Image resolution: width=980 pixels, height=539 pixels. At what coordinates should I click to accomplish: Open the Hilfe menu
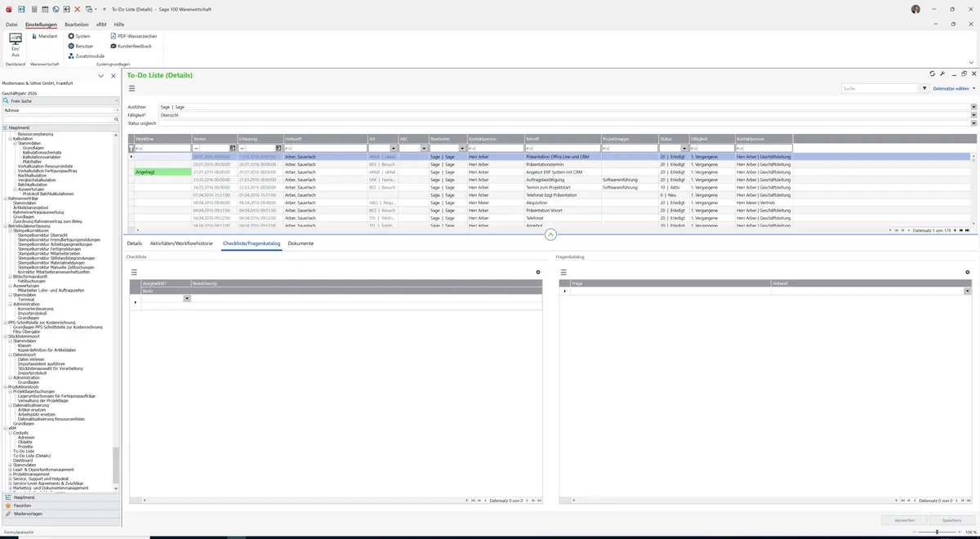click(x=119, y=24)
